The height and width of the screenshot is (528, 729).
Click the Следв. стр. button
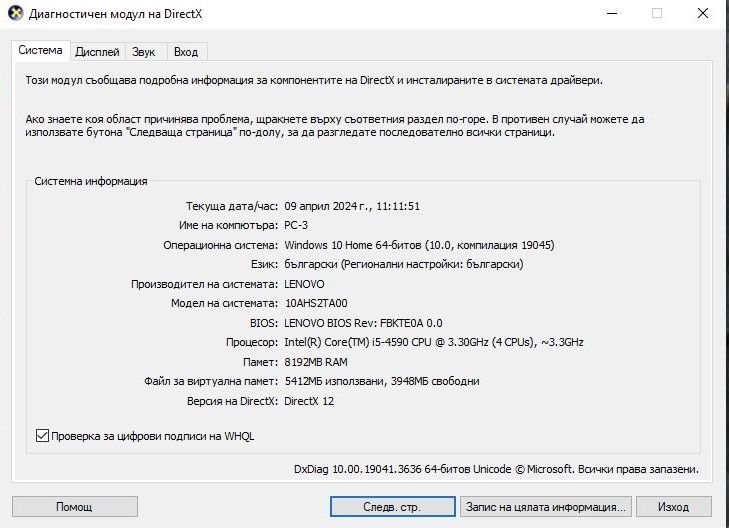pos(393,506)
